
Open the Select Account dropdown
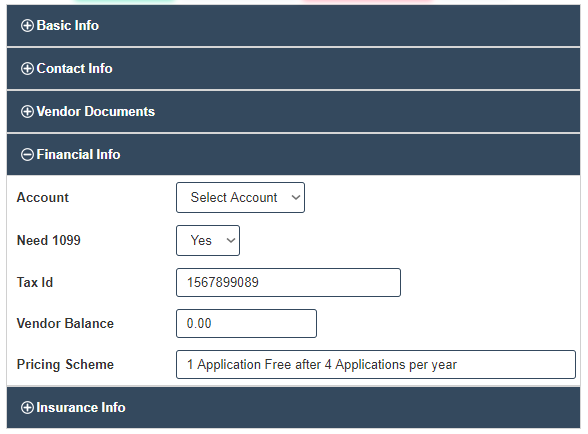[240, 198]
